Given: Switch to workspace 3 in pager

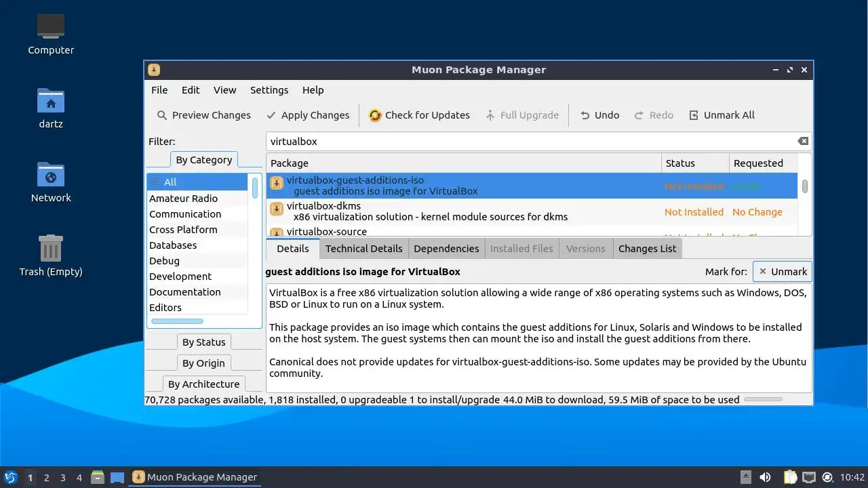Looking at the screenshot, I should pyautogui.click(x=63, y=477).
